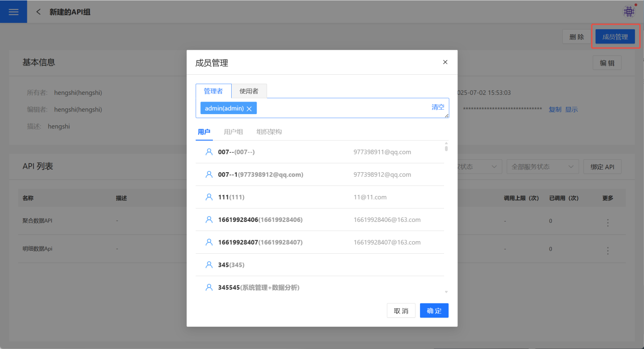
Task: Remove the admin(admin) tag with its X
Action: coord(249,109)
